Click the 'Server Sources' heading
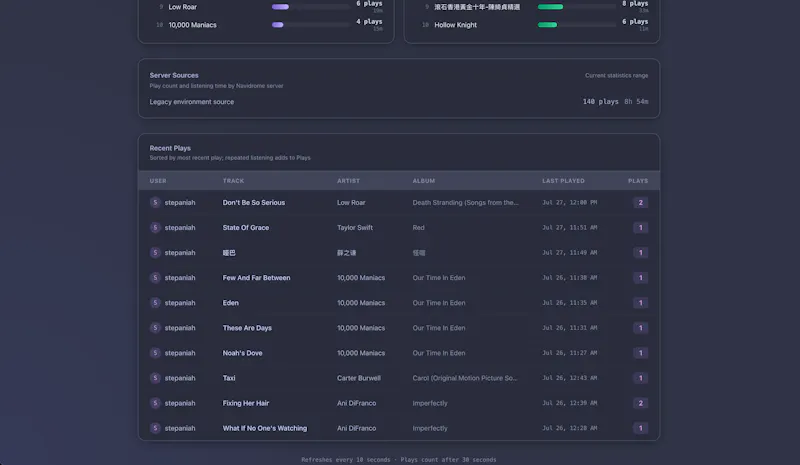Screen dimensions: 800x465 click(x=174, y=75)
